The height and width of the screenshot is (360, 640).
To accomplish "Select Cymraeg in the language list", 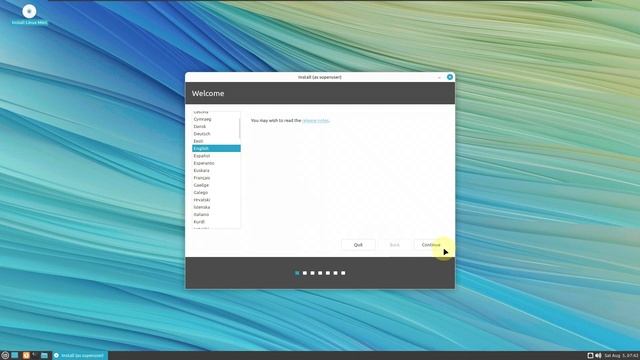I will [x=216, y=119].
